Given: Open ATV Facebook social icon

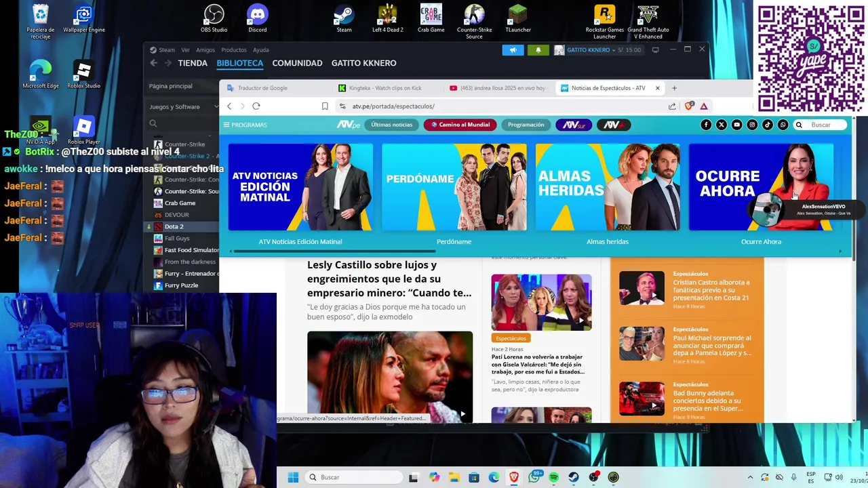Looking at the screenshot, I should click(x=706, y=125).
